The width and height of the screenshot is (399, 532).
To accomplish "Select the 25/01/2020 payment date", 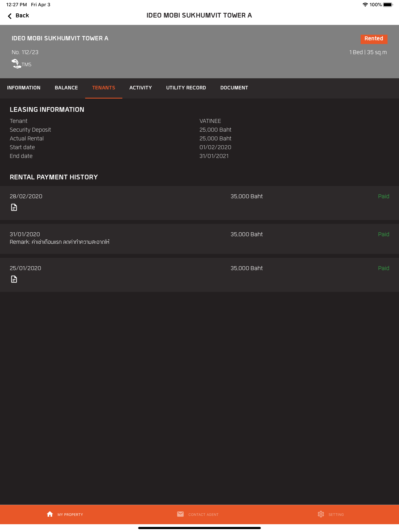I will click(25, 268).
